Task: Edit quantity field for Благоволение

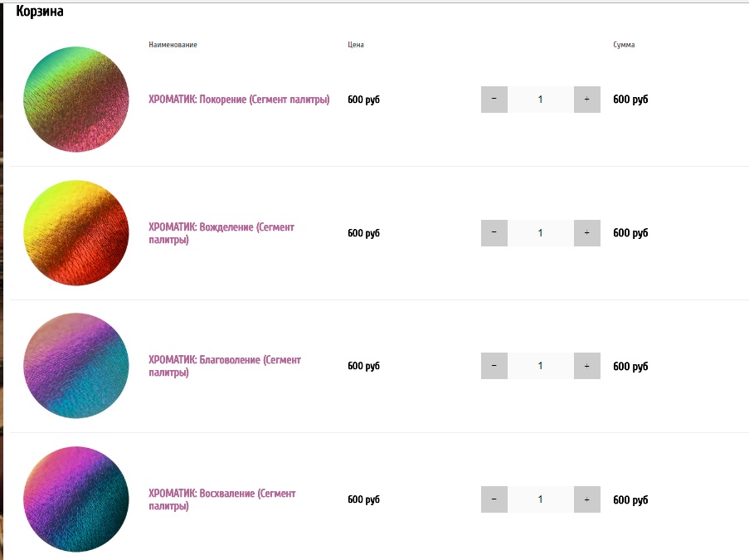Action: (x=540, y=366)
